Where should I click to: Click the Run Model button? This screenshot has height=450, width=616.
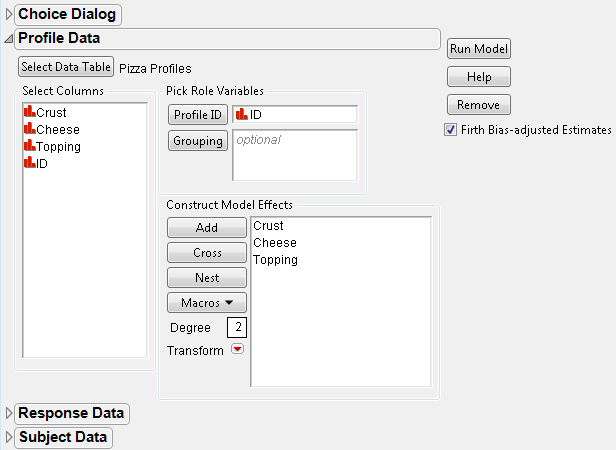479,48
